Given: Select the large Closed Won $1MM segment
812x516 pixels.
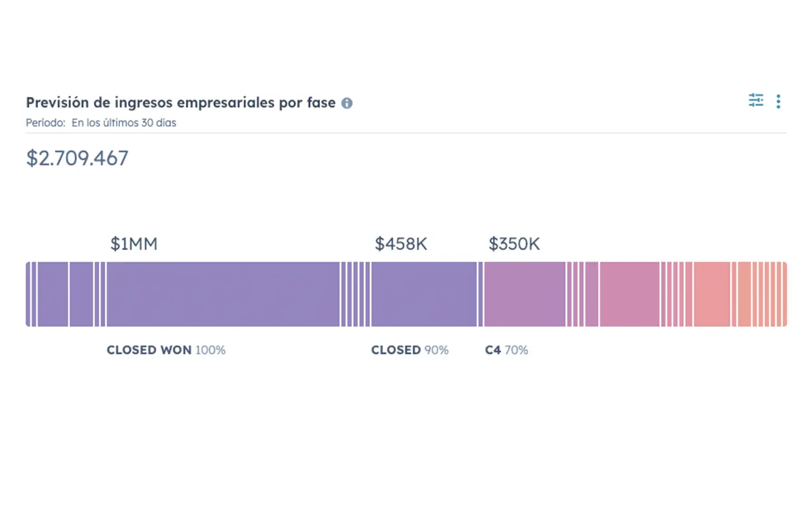Looking at the screenshot, I should [x=223, y=294].
